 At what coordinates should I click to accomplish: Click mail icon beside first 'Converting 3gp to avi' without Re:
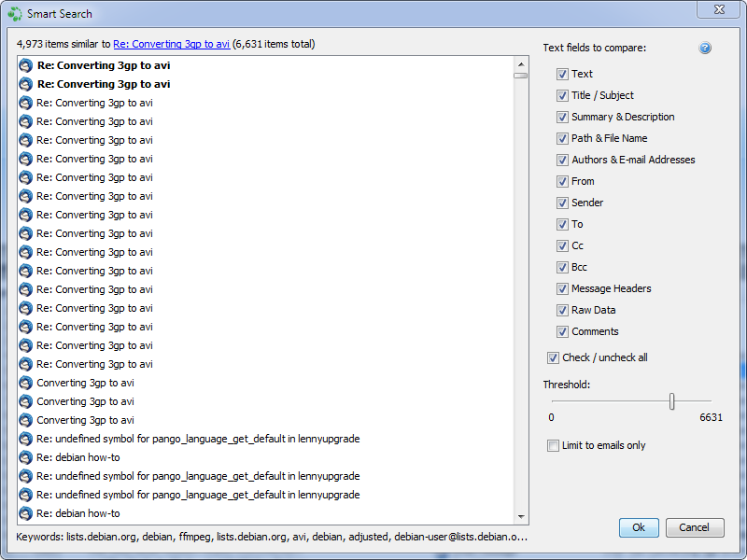coord(26,383)
